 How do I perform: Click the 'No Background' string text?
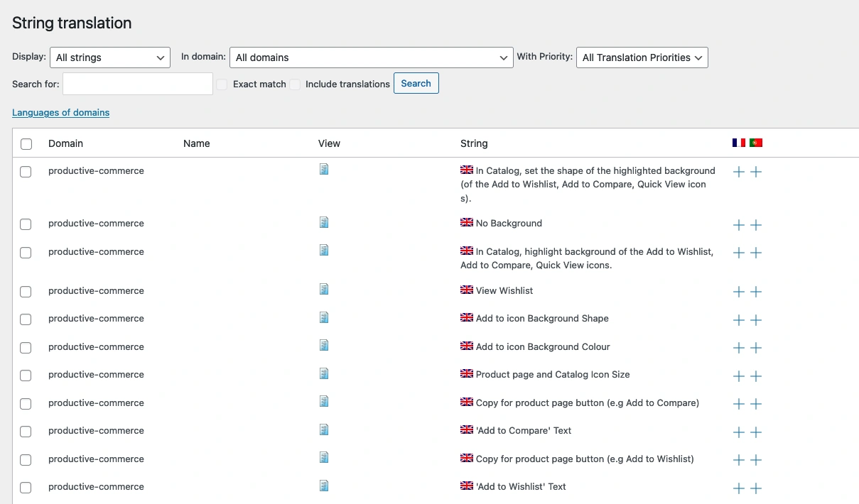[x=509, y=223]
